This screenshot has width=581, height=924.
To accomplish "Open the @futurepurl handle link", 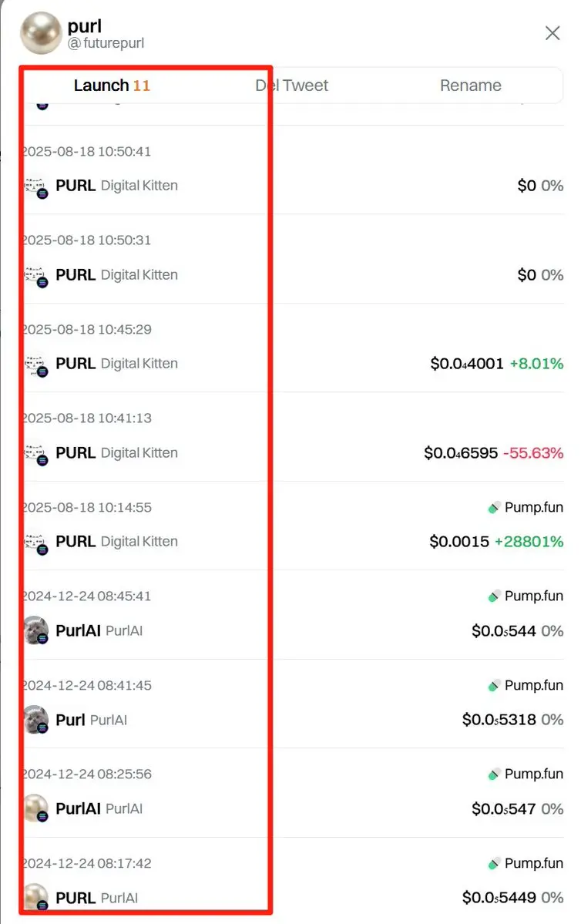I will 106,43.
